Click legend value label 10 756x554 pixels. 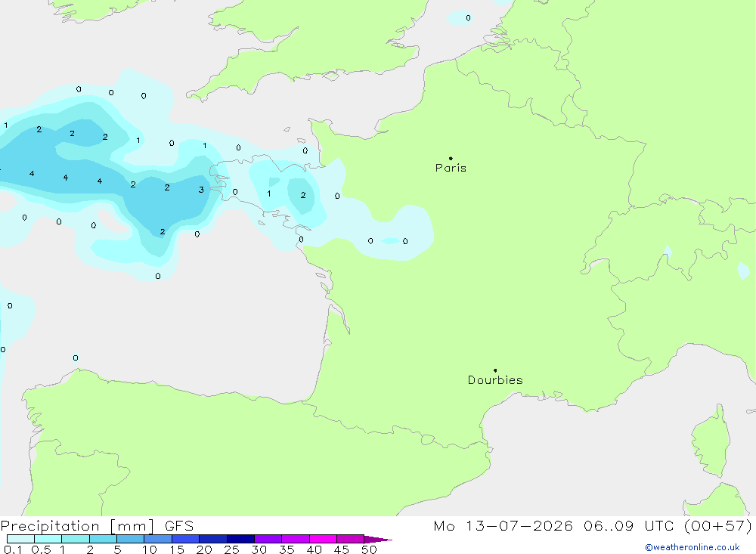coord(150,549)
